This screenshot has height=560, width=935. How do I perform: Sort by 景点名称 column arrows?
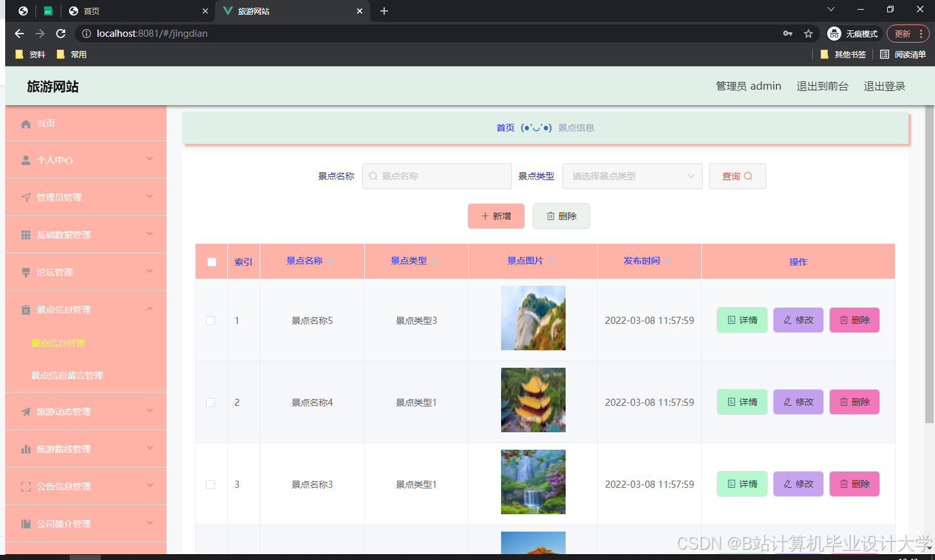331,261
